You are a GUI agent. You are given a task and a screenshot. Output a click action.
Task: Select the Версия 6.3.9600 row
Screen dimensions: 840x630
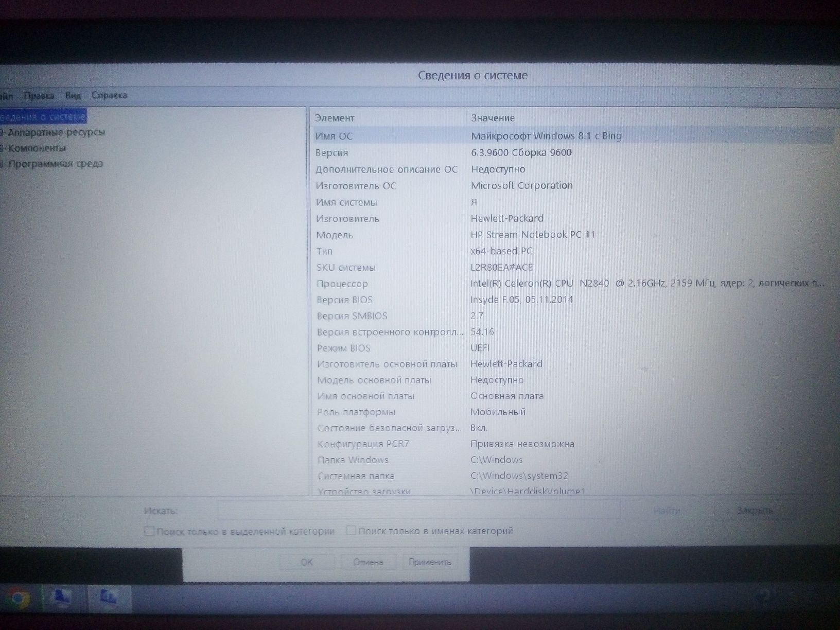coord(573,153)
